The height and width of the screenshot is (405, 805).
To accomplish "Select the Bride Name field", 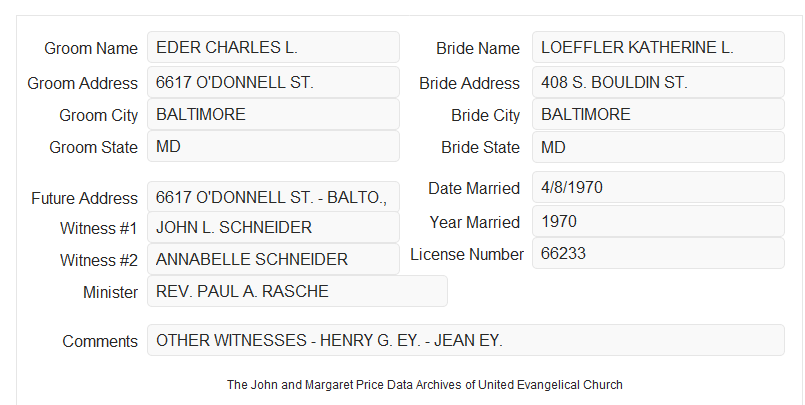I will (x=658, y=47).
